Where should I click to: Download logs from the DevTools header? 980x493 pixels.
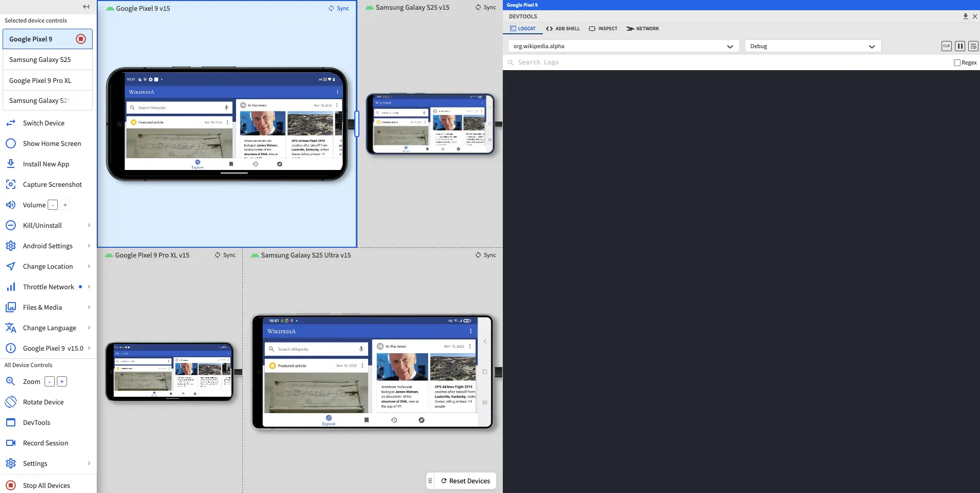pyautogui.click(x=965, y=16)
